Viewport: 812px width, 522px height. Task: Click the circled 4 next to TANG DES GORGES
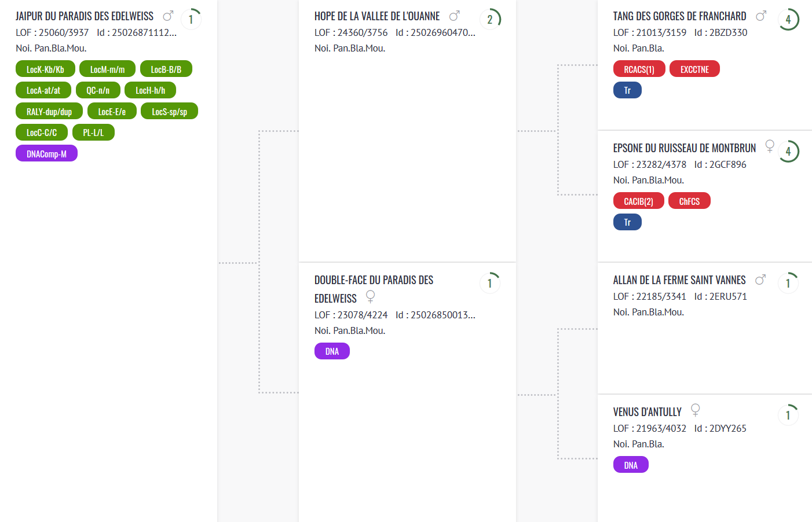click(x=788, y=19)
